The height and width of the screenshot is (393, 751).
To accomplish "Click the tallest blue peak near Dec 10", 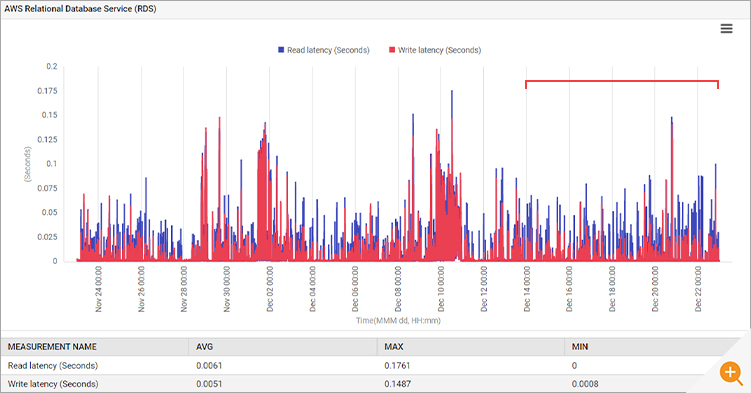I will [451, 103].
